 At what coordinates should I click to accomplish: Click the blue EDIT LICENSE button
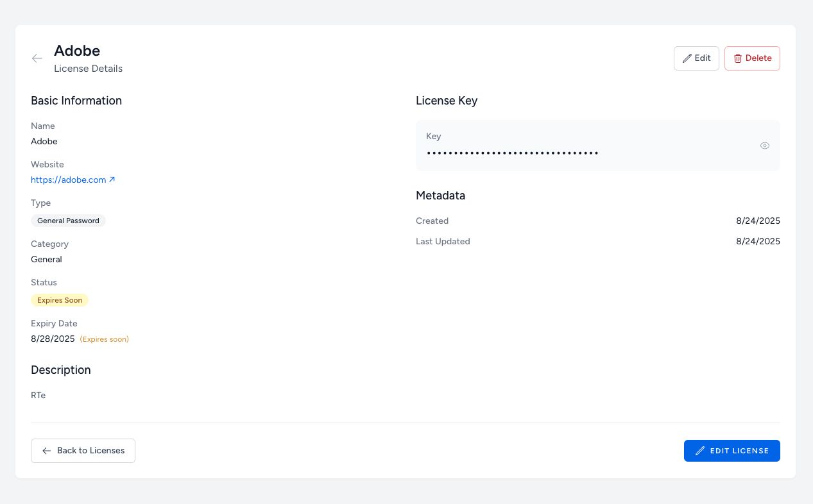coord(732,451)
